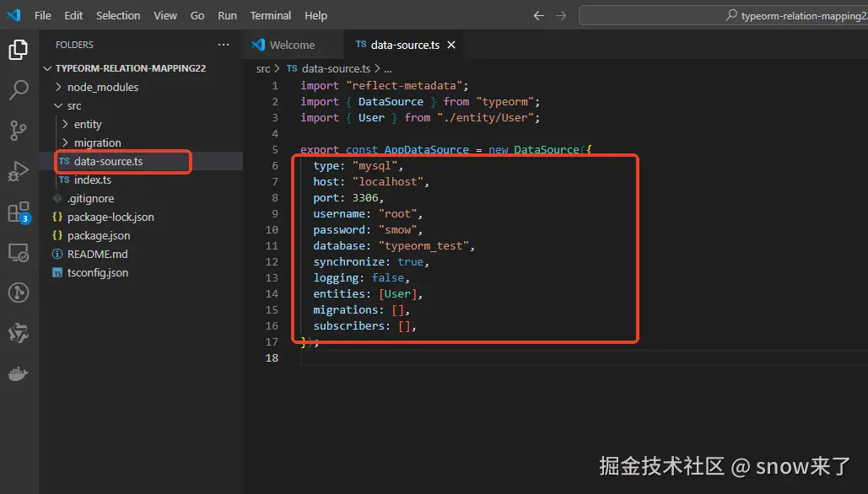Open the Help menu

click(x=315, y=15)
